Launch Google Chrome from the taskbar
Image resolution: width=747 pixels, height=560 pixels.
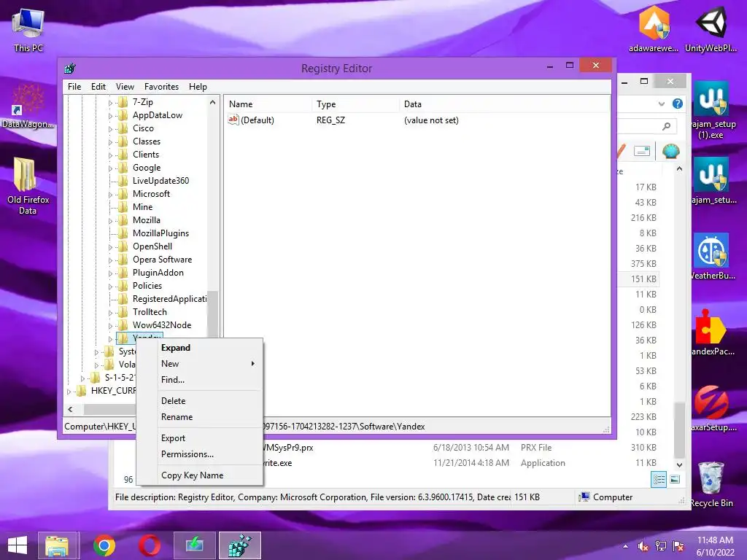coord(104,545)
